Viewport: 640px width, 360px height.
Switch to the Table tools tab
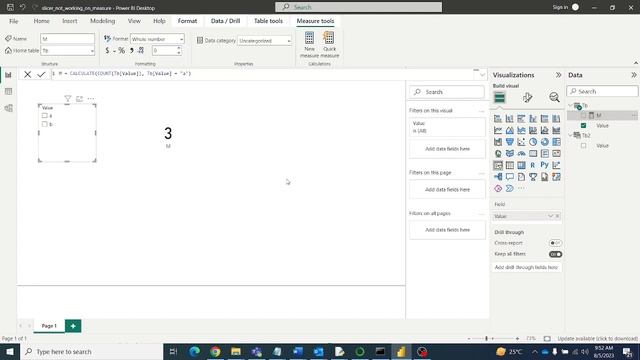tap(268, 21)
